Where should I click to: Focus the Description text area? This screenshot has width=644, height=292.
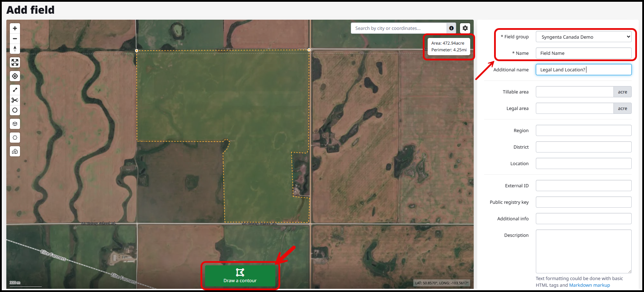583,251
